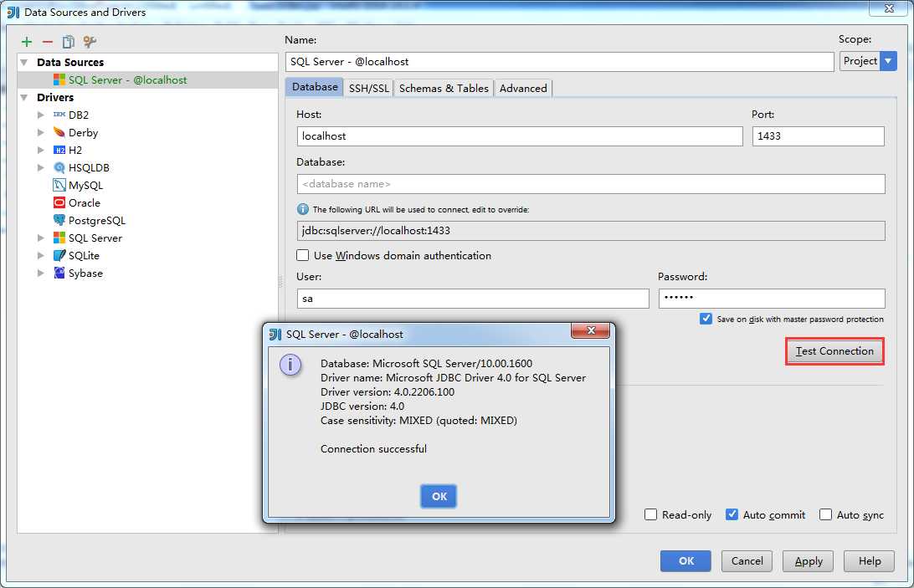Select the HSQLDB driver icon

[x=59, y=167]
